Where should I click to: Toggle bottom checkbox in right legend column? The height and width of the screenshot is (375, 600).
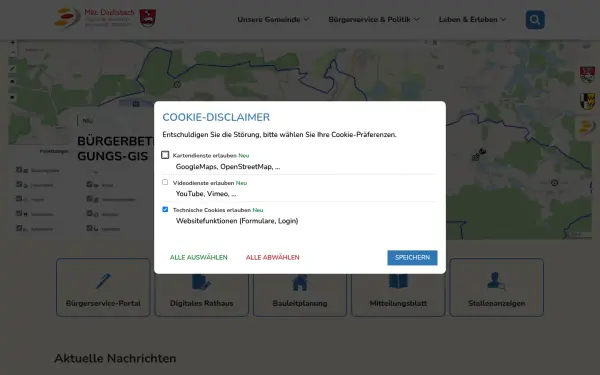pos(89,228)
